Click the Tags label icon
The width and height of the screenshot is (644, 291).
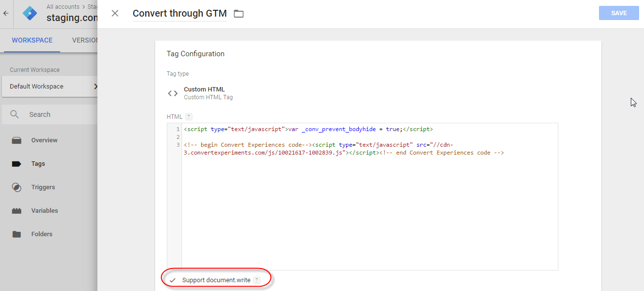coord(17,164)
